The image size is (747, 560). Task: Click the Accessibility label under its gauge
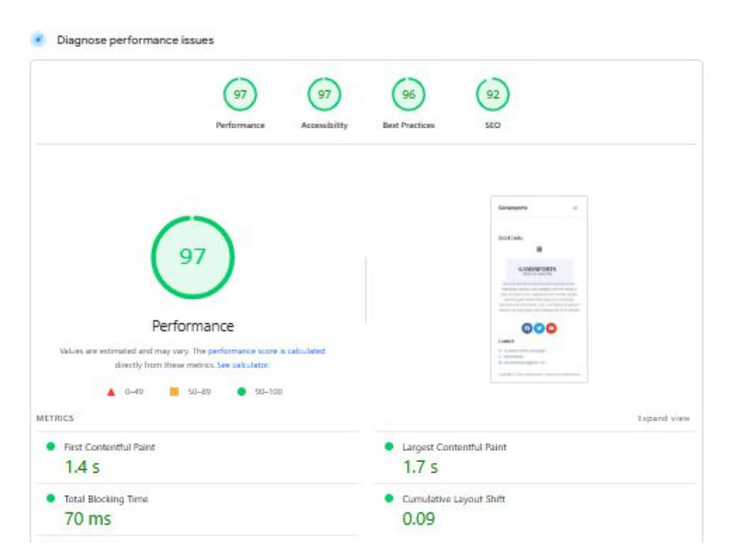pos(324,125)
